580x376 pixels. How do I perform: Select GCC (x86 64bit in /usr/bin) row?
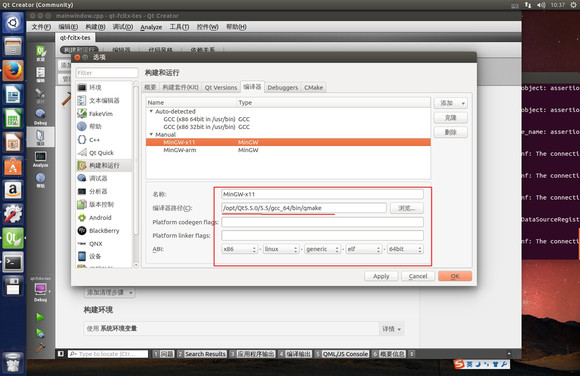[288, 119]
